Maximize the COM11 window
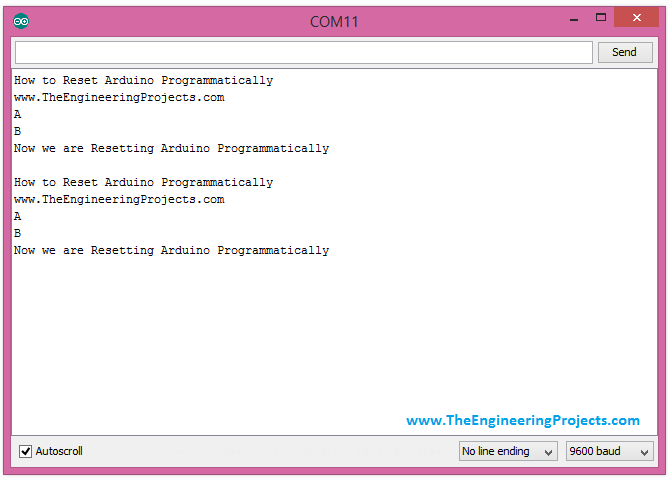Viewport: 672px width, 483px height. click(x=601, y=18)
